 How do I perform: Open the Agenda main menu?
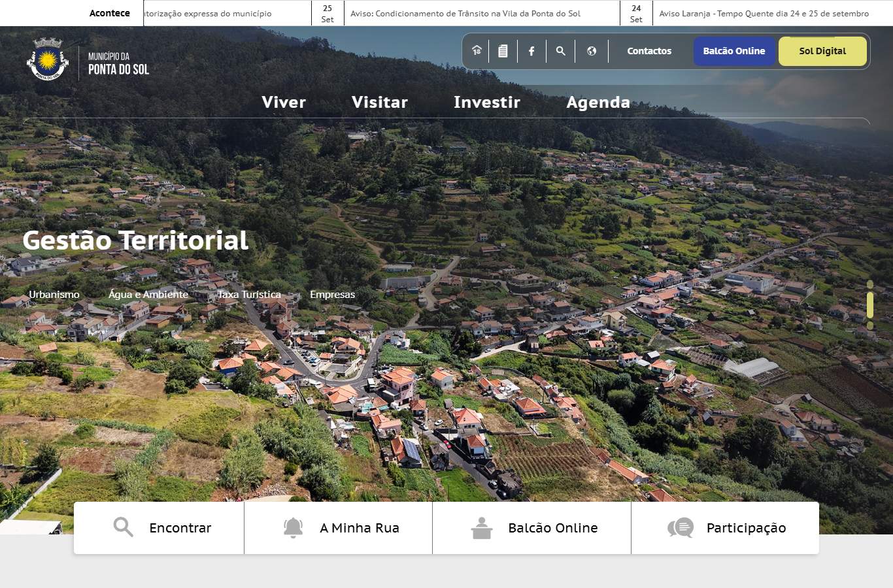(598, 103)
